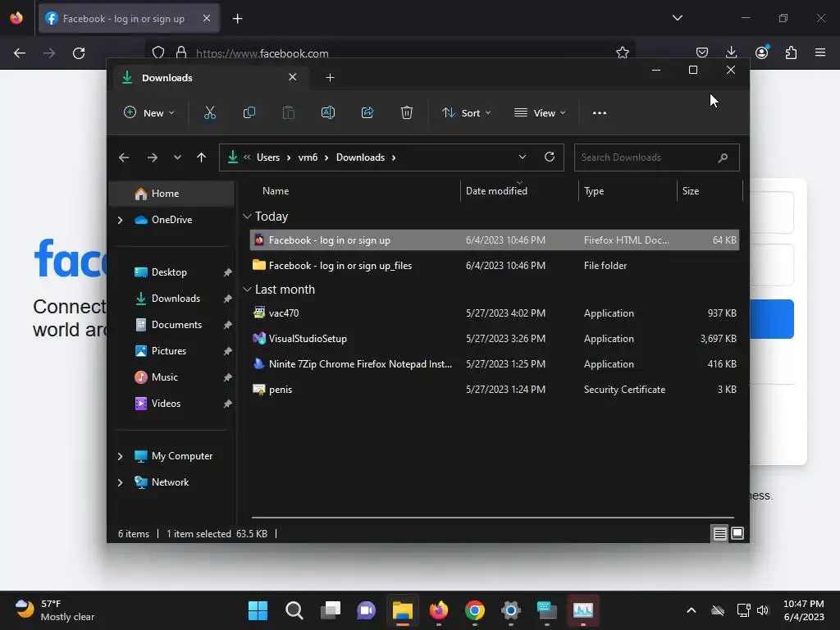840x630 pixels.
Task: Open the New dropdown menu
Action: point(149,113)
